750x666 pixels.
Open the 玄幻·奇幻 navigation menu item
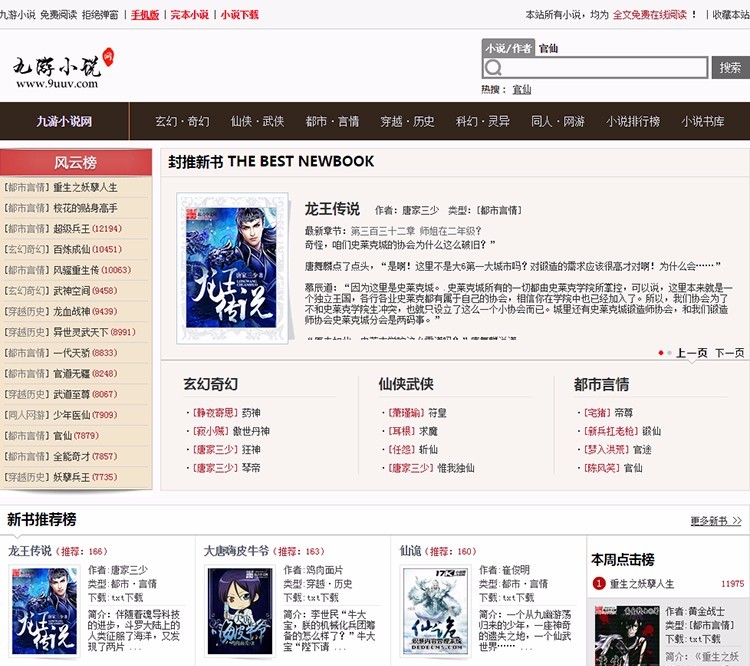[x=182, y=121]
